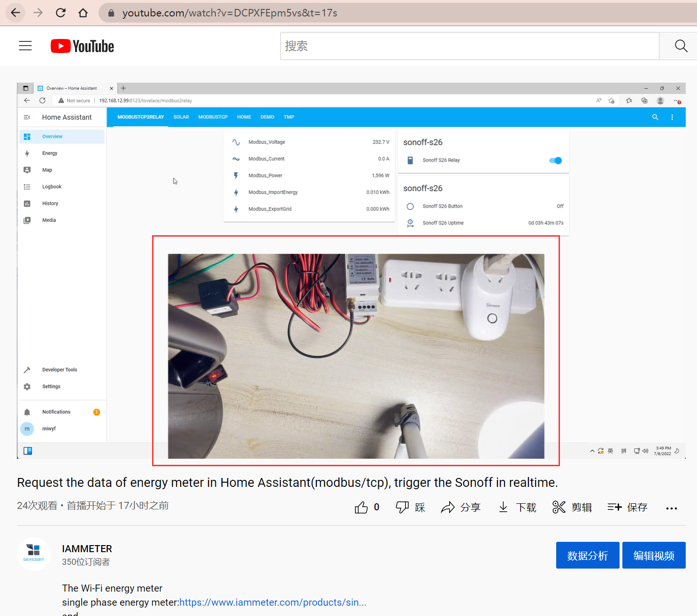Open Home Assistant three-dot overflow menu
The image size is (697, 616).
(x=672, y=117)
